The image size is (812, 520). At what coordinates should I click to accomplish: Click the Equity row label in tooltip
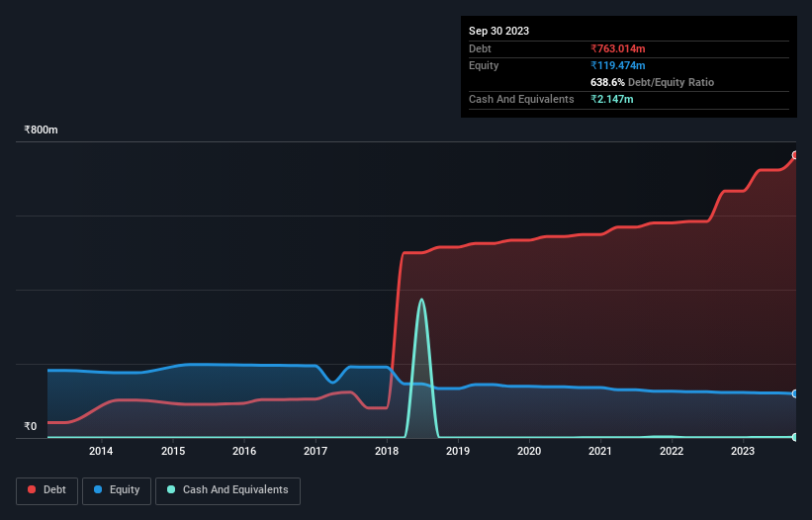click(x=484, y=65)
